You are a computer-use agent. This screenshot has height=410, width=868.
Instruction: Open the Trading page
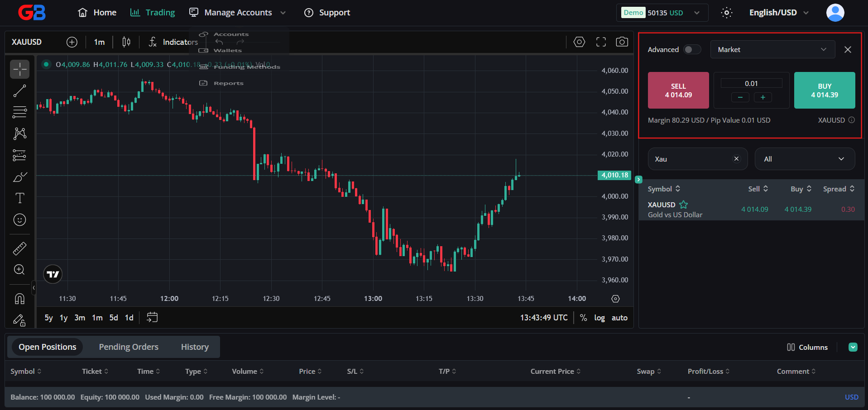(153, 13)
